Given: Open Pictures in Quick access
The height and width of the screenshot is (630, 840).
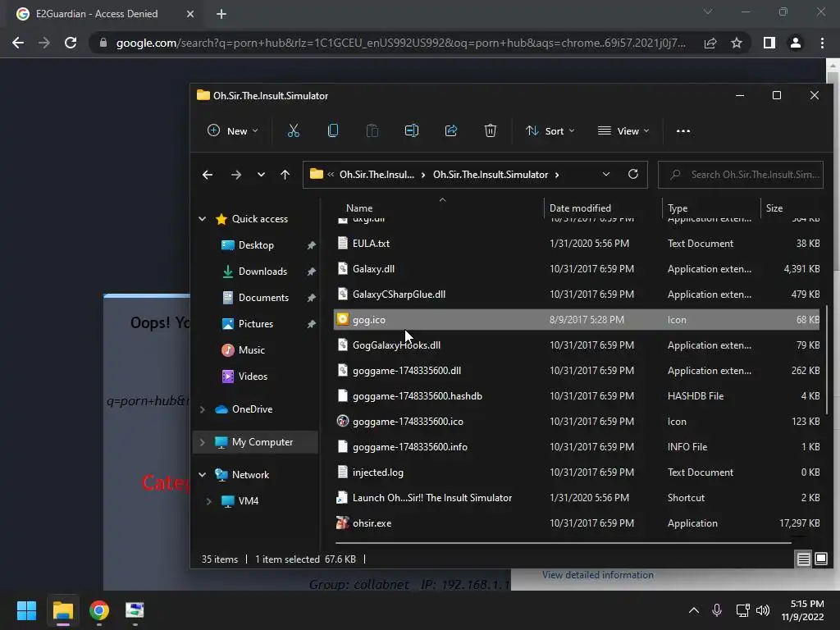Looking at the screenshot, I should pos(256,323).
